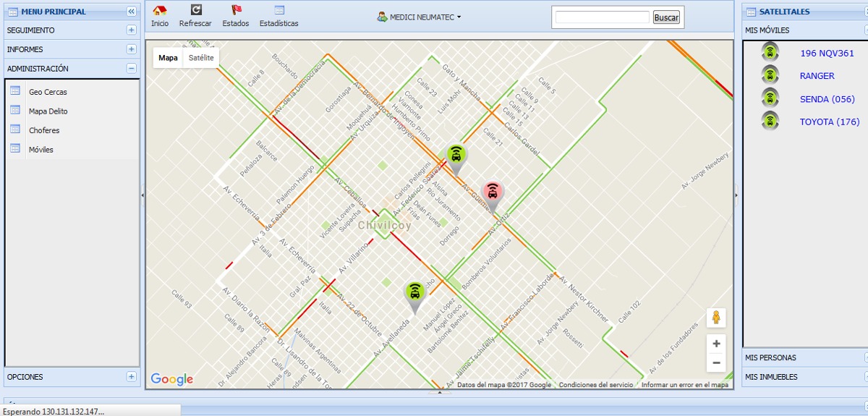868x416 pixels.
Task: Expand the INFORMES section
Action: [131, 49]
